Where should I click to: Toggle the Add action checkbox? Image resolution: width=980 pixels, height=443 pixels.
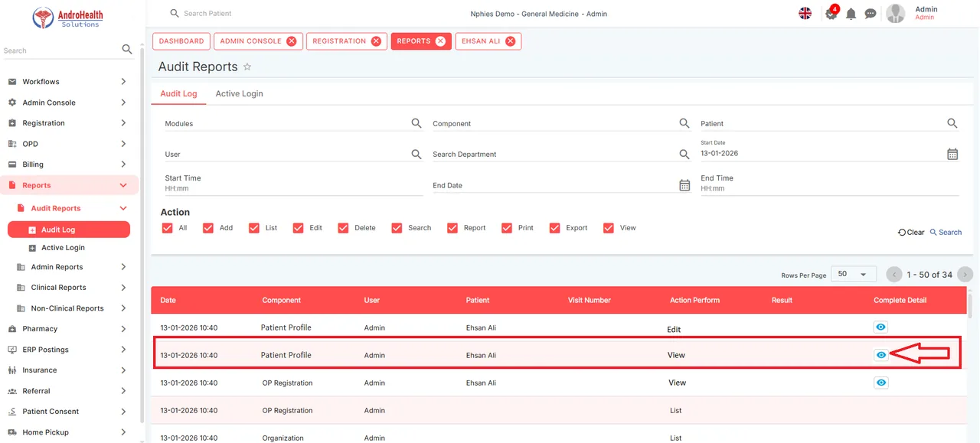(208, 228)
